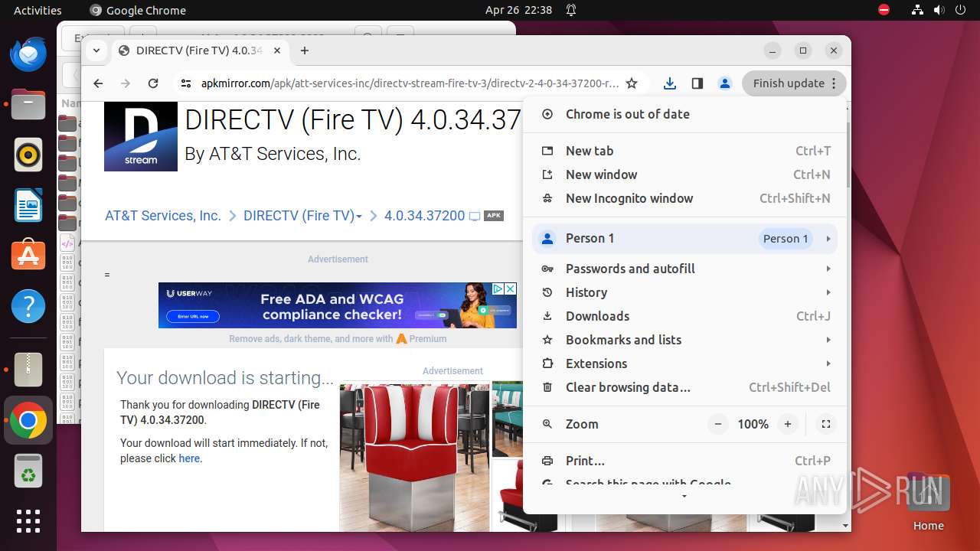Screen dimensions: 980x551
Task: Increase zoom with the plus button
Action: (x=787, y=424)
